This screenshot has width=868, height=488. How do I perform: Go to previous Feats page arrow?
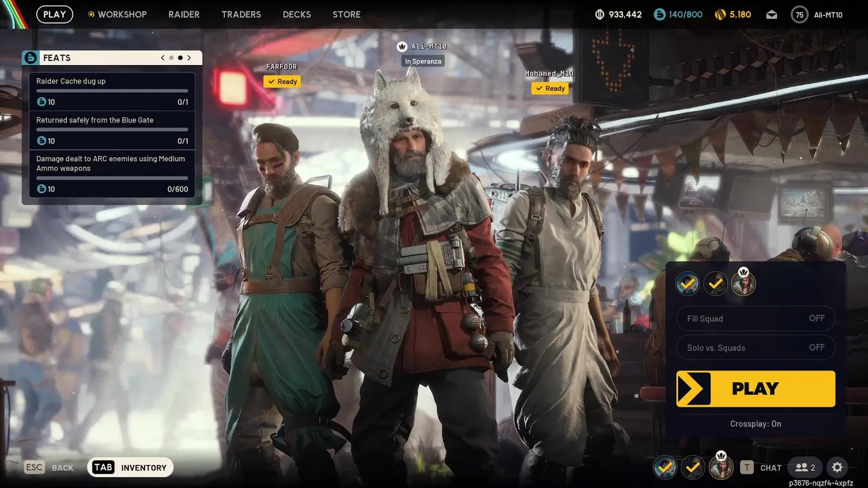pos(163,58)
